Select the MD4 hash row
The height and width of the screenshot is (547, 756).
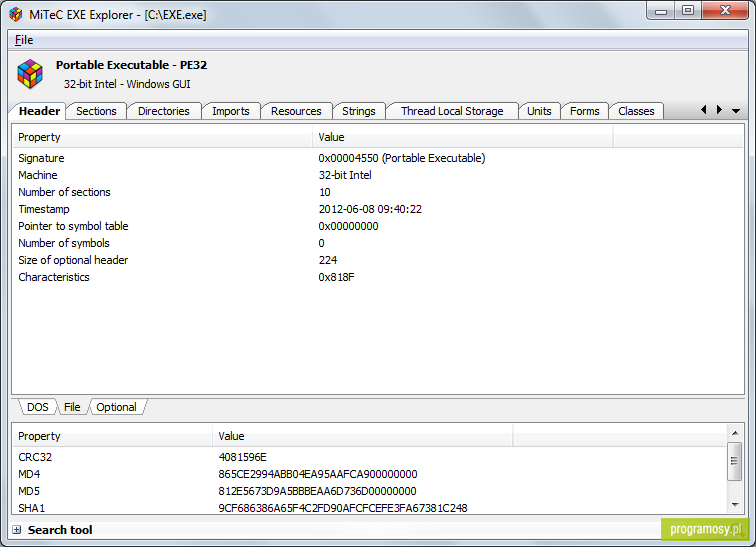pos(370,474)
